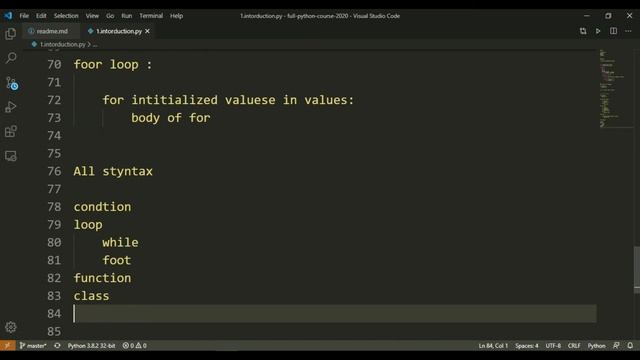The image size is (640, 360).
Task: Open the editor More Actions ellipsis
Action: pos(628,31)
